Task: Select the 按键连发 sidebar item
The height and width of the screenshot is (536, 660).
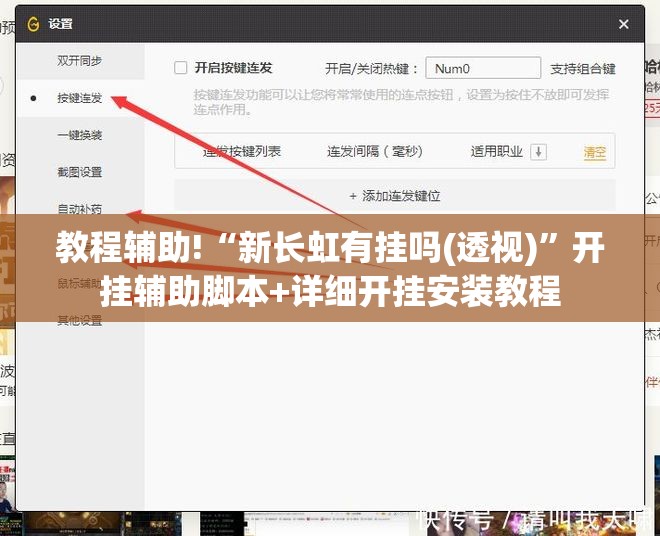Action: pos(80,98)
